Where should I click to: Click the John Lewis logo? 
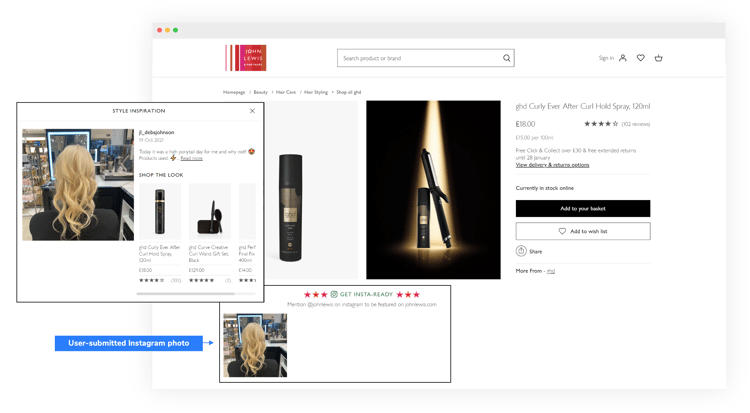(246, 58)
